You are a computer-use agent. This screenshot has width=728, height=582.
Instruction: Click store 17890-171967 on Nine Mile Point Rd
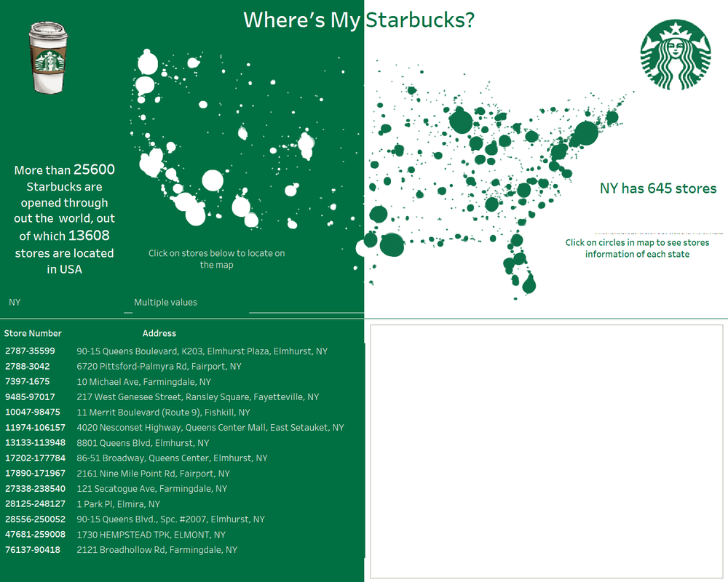tap(35, 473)
